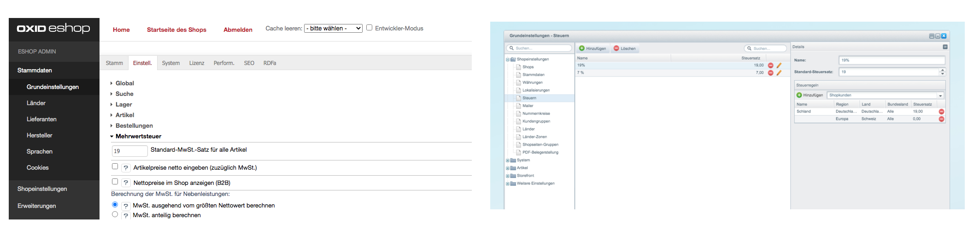Collapse the Details panel with its arrow icon

[945, 47]
